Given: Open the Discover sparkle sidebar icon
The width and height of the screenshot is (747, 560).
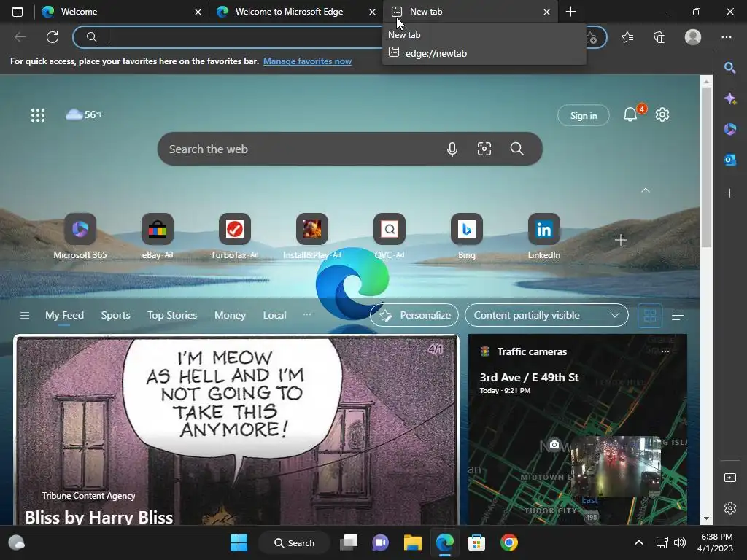Looking at the screenshot, I should click(x=729, y=98).
